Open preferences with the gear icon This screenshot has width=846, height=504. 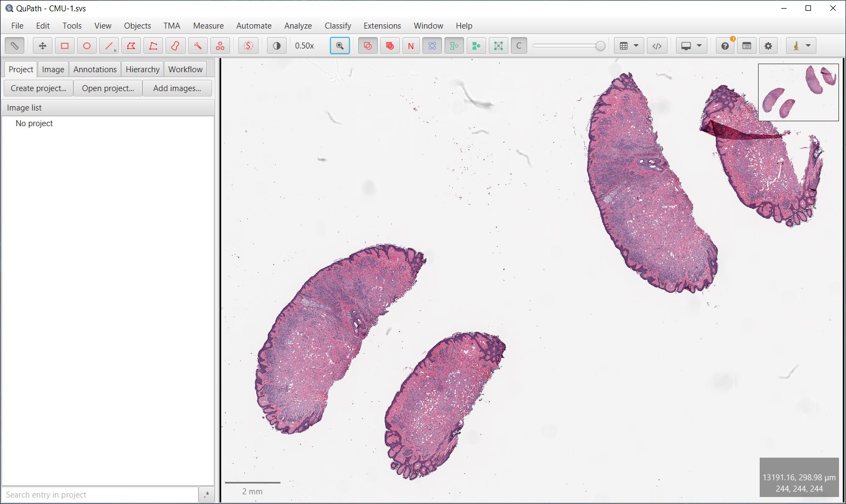[x=768, y=46]
